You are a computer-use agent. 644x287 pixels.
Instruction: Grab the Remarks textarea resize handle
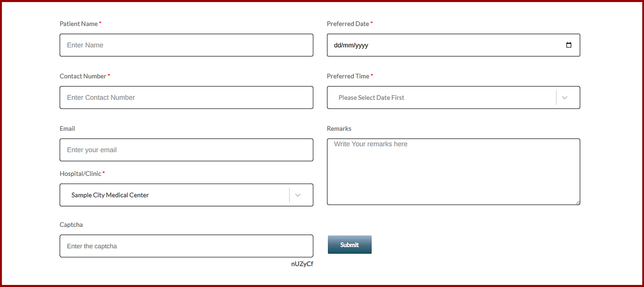point(578,202)
